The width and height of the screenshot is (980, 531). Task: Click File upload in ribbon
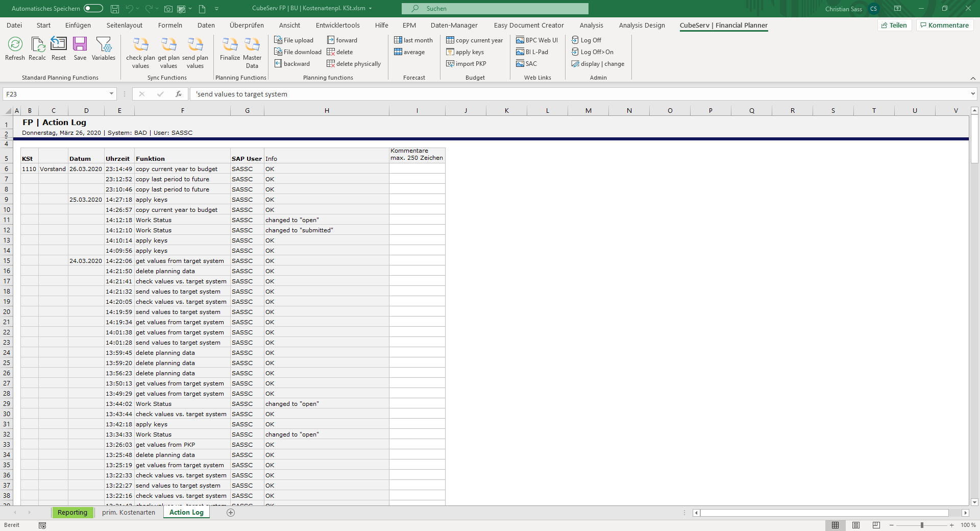(x=294, y=40)
